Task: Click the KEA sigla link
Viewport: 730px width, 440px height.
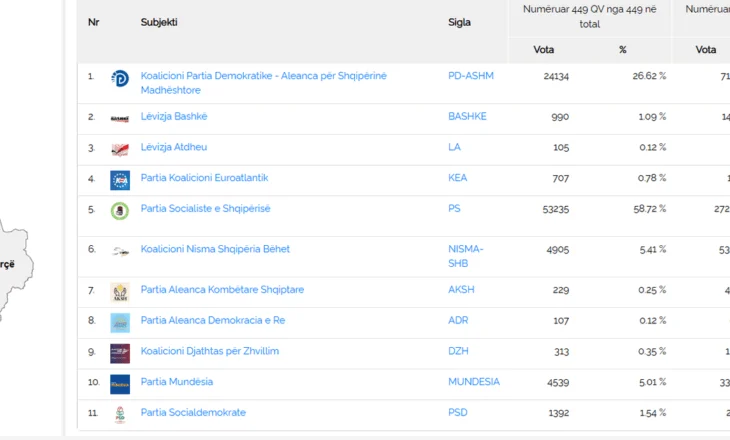Action: (x=458, y=178)
